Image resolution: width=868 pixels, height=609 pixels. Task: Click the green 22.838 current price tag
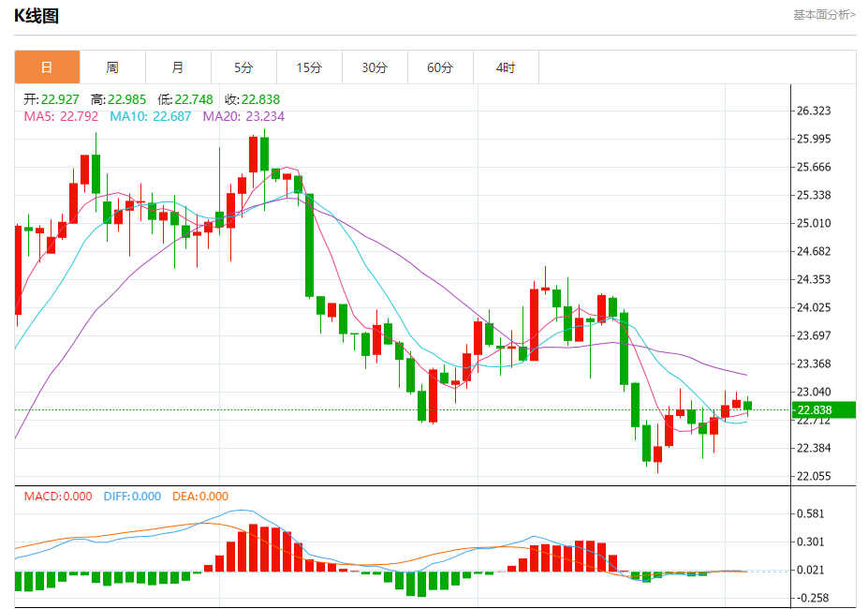pos(824,410)
